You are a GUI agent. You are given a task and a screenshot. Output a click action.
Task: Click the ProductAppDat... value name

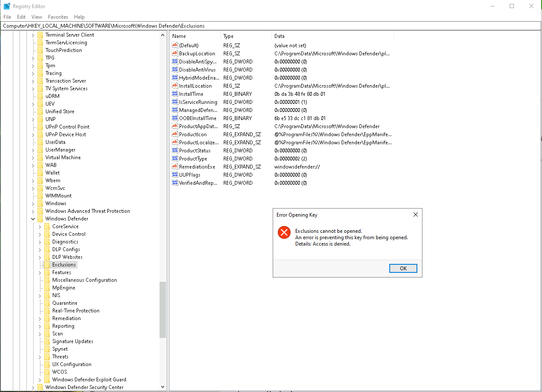198,126
